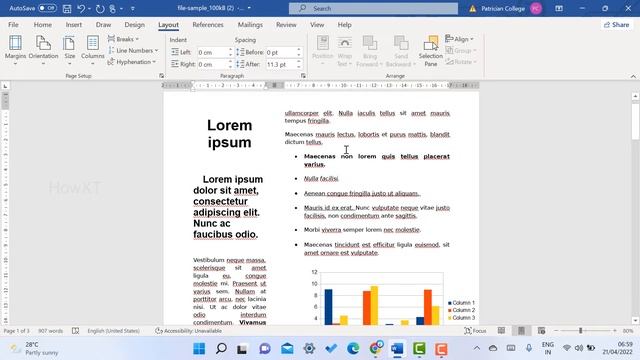Open Google Chrome from the taskbar
The width and height of the screenshot is (640, 360).
point(375,349)
